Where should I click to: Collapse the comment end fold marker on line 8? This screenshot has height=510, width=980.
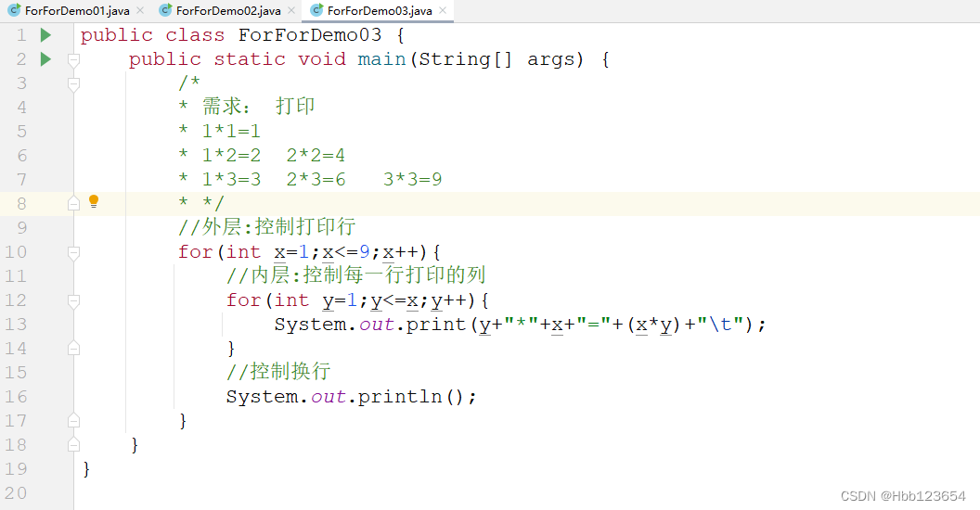click(73, 203)
